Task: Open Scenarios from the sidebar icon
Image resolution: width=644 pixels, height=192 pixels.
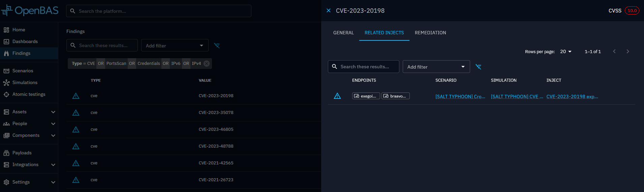Action: 6,71
